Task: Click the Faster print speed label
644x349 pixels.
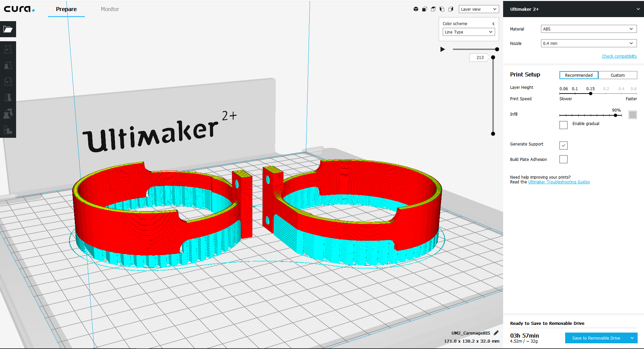Action: pos(631,99)
